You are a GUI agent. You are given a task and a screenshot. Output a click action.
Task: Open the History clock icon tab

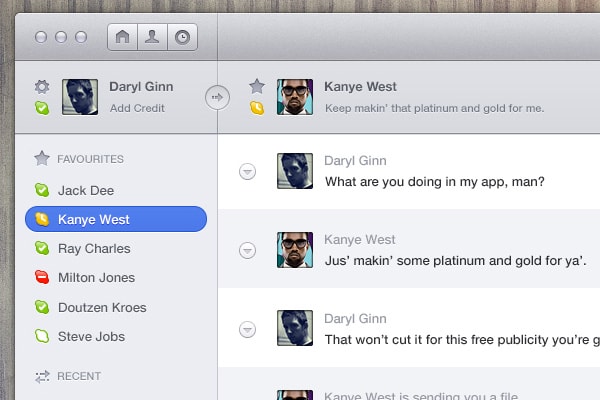(183, 37)
